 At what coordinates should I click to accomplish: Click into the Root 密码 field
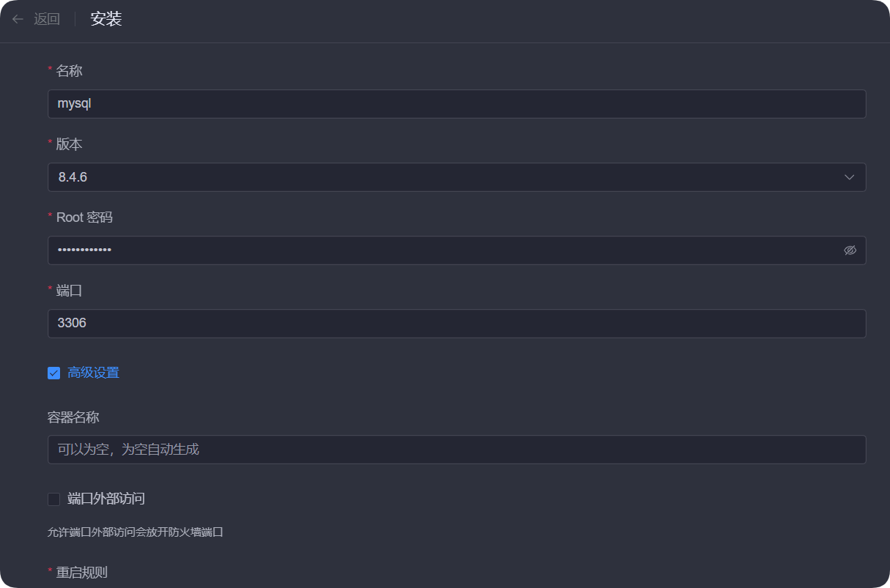click(440, 250)
